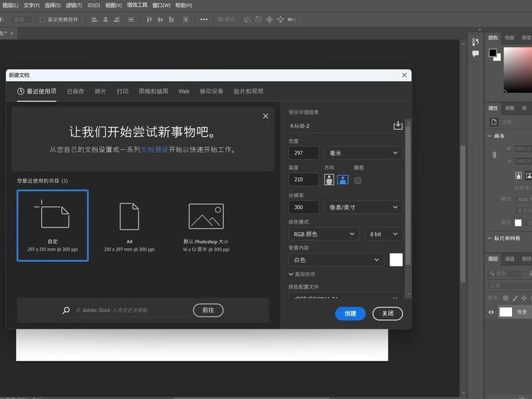Switch to the Saved (已保存) tab
The image size is (532, 399).
point(75,91)
